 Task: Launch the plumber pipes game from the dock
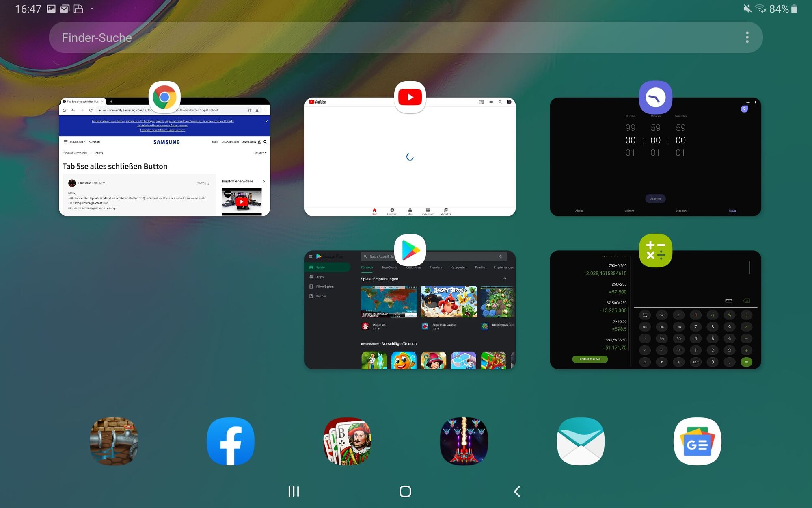coord(114,441)
